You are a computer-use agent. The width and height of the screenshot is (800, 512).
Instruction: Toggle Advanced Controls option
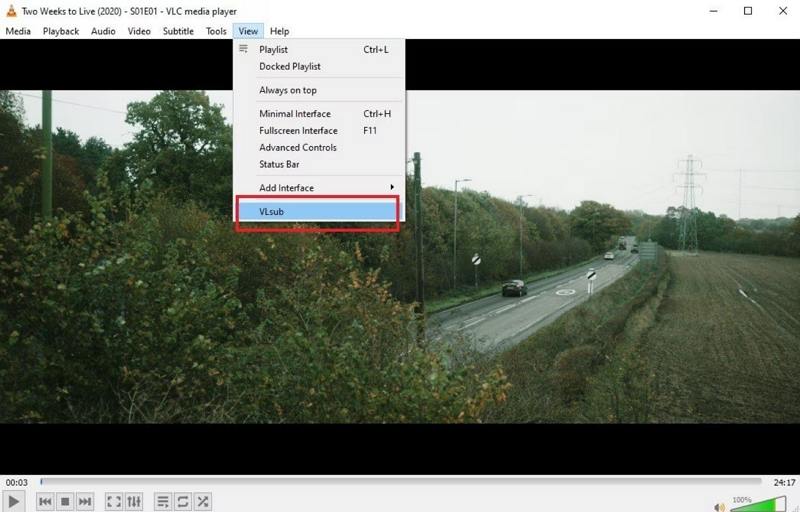(x=319, y=147)
